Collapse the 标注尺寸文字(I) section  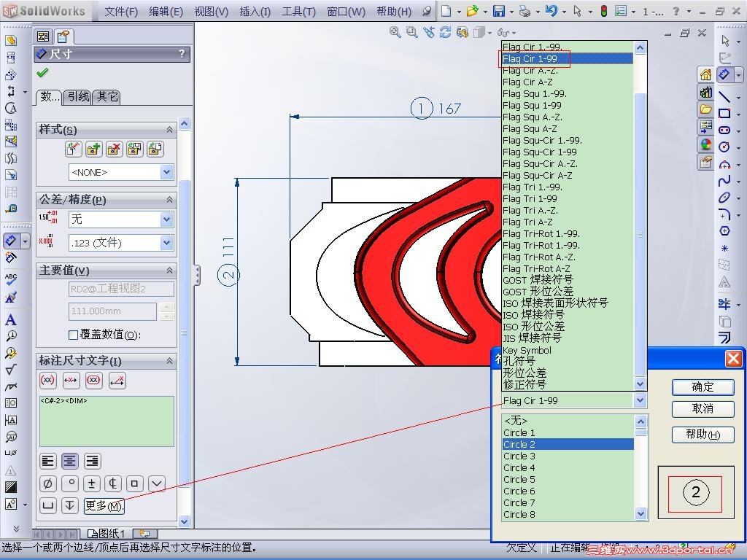[x=169, y=361]
